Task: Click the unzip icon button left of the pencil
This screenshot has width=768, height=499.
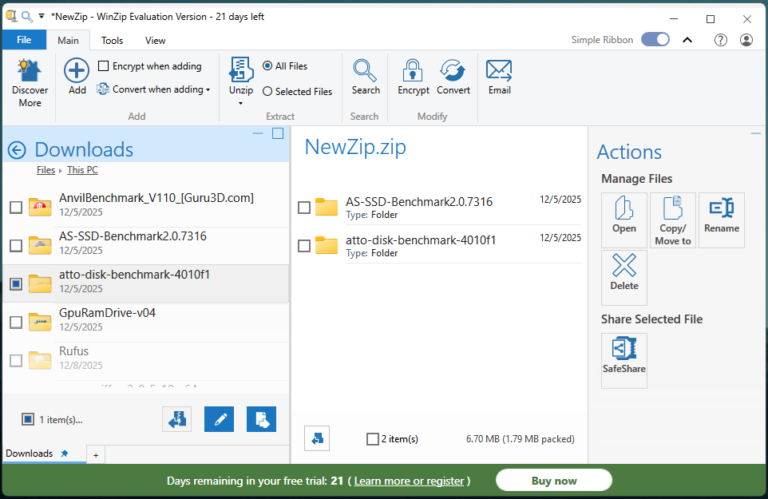Action: pos(177,419)
